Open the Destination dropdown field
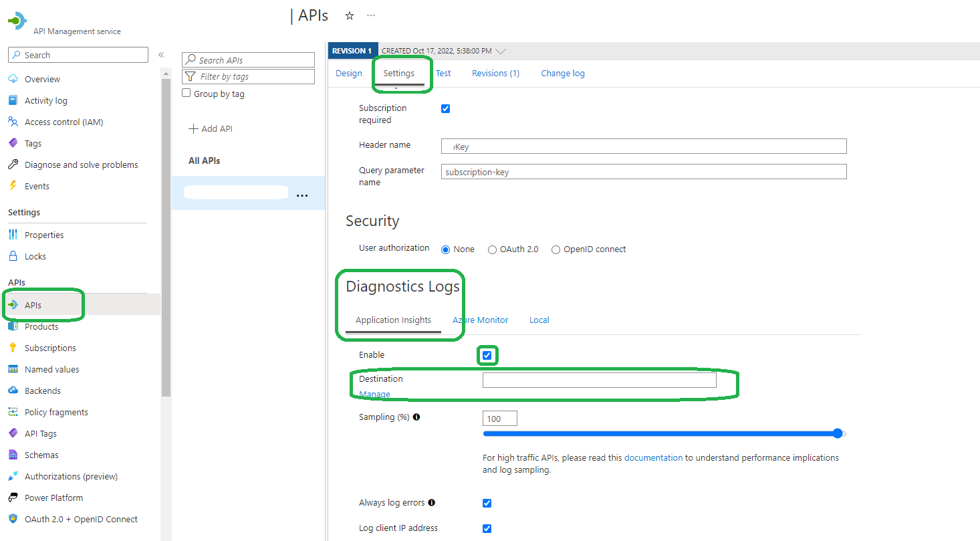Screen dimensions: 980x541 pyautogui.click(x=600, y=380)
